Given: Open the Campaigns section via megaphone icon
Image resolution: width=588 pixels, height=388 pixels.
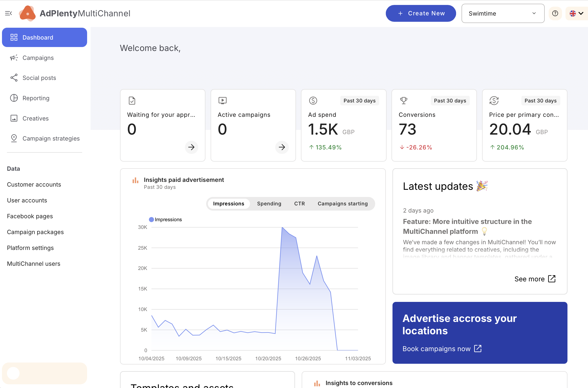Looking at the screenshot, I should 14,58.
